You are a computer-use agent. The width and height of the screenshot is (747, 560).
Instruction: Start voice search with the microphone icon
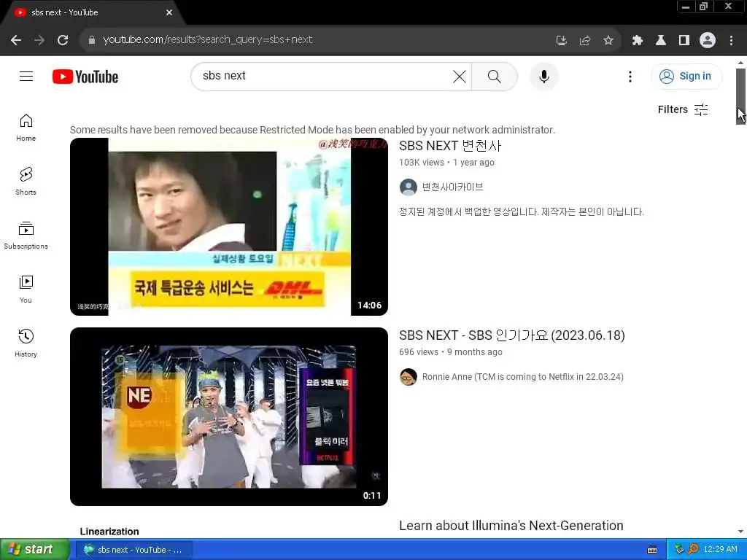543,76
